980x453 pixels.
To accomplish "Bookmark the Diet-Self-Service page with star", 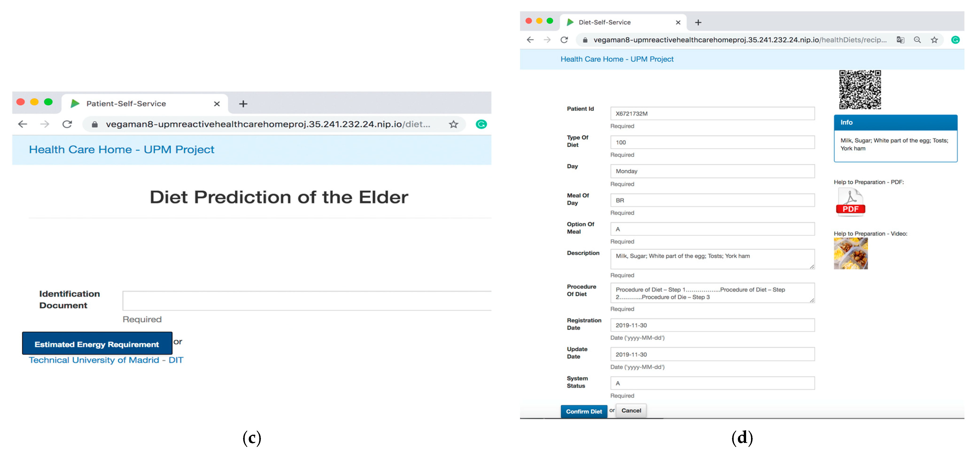I will (934, 40).
